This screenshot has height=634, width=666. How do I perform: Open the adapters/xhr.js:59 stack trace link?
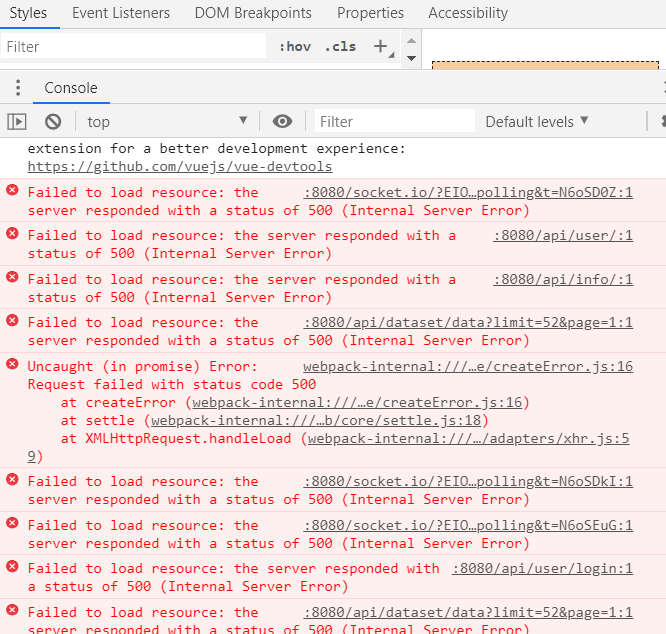[x=468, y=438]
